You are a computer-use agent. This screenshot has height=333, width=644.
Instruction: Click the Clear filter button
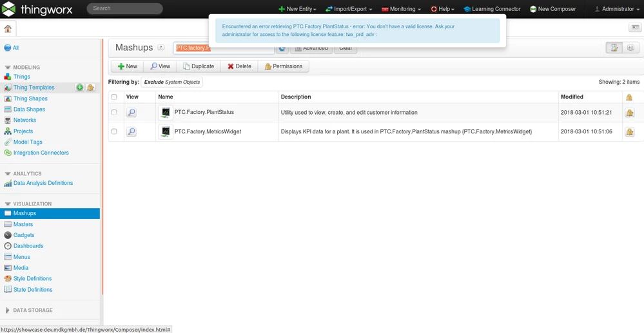coord(346,48)
